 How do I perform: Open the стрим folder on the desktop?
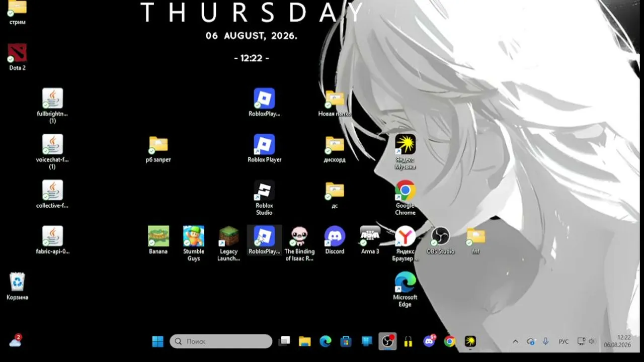pos(17,11)
